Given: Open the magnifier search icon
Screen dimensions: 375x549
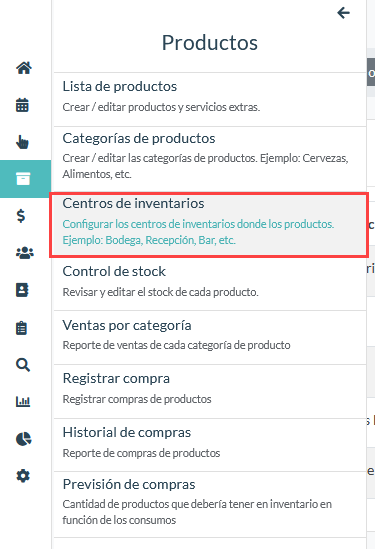Looking at the screenshot, I should tap(23, 365).
